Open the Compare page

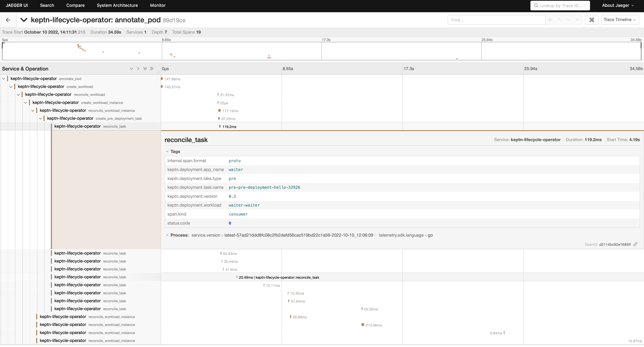75,6
